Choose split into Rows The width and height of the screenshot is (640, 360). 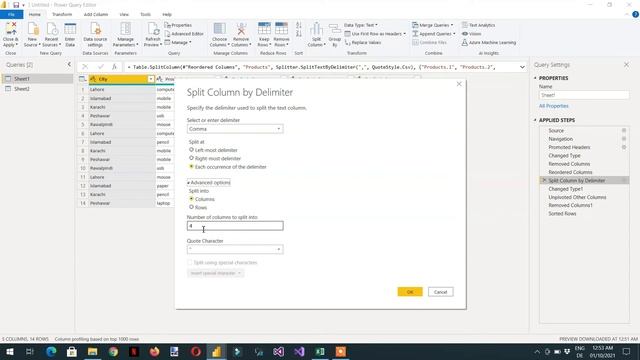[x=191, y=207]
